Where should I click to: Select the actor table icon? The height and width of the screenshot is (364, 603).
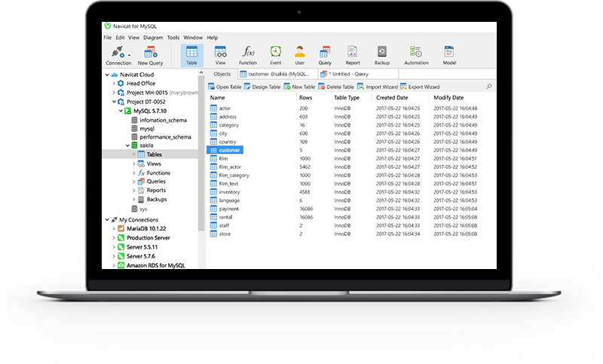(213, 109)
